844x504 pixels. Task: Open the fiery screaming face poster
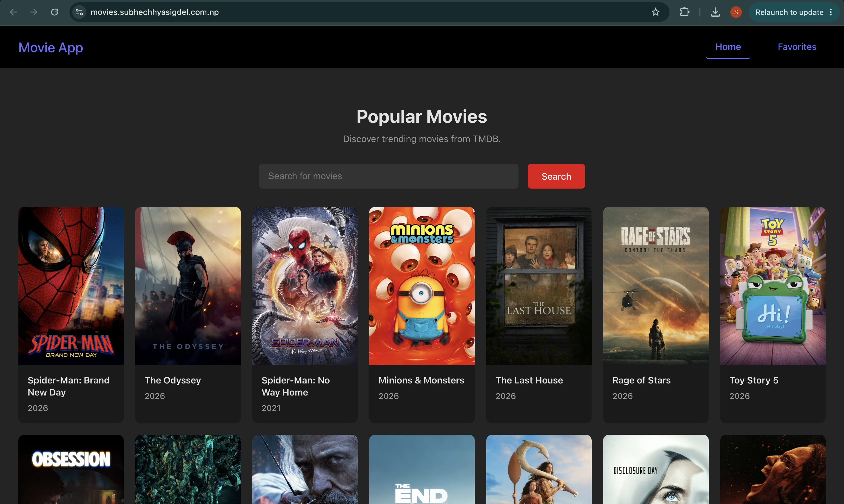(773, 469)
